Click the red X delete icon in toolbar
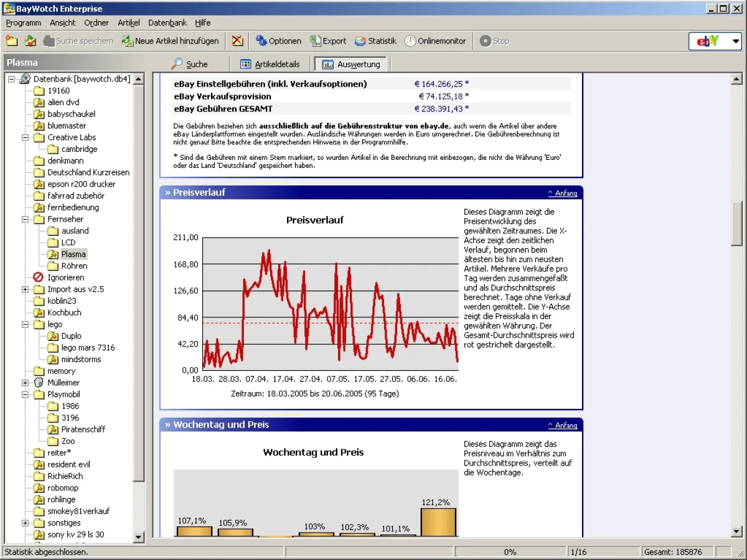The width and height of the screenshot is (747, 560). (238, 41)
